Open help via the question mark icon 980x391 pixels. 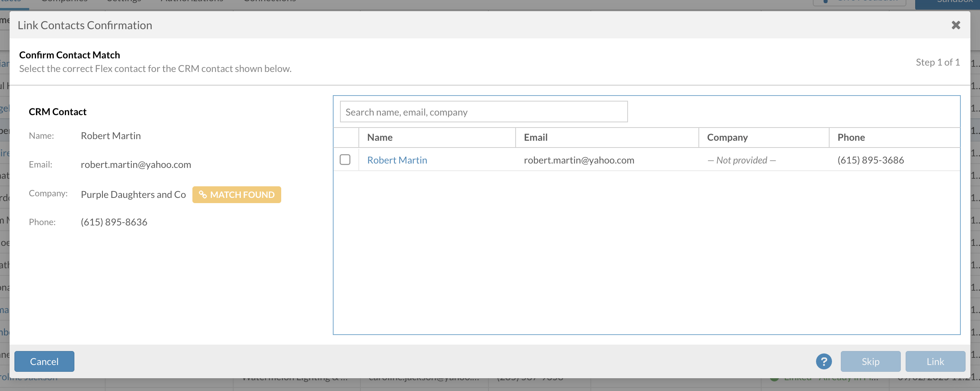point(824,361)
